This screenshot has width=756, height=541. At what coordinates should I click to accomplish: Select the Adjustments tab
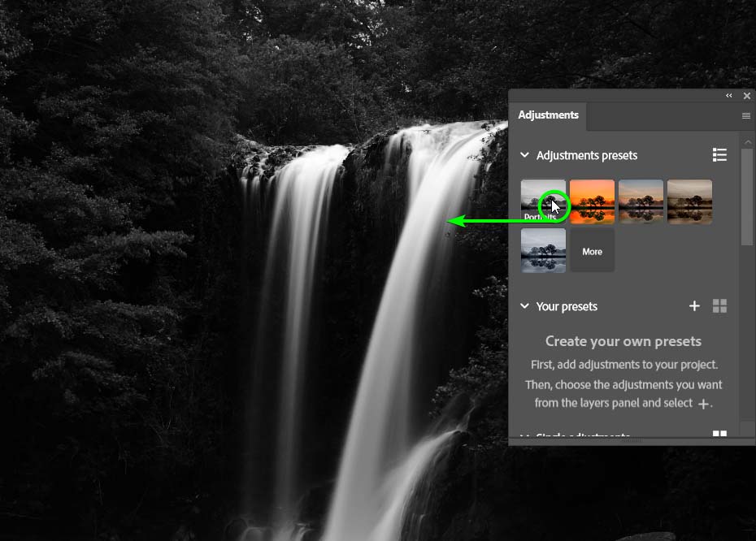[548, 115]
